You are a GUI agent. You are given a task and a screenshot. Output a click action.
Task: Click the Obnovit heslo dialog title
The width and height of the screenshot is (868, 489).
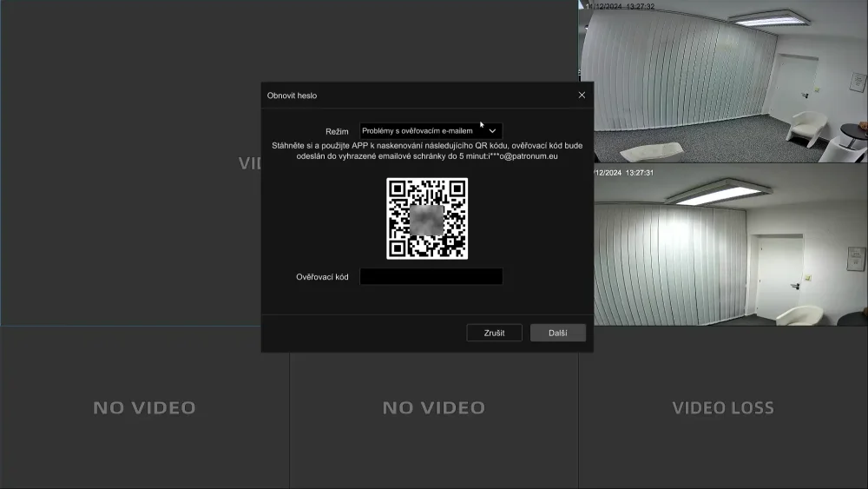point(292,96)
